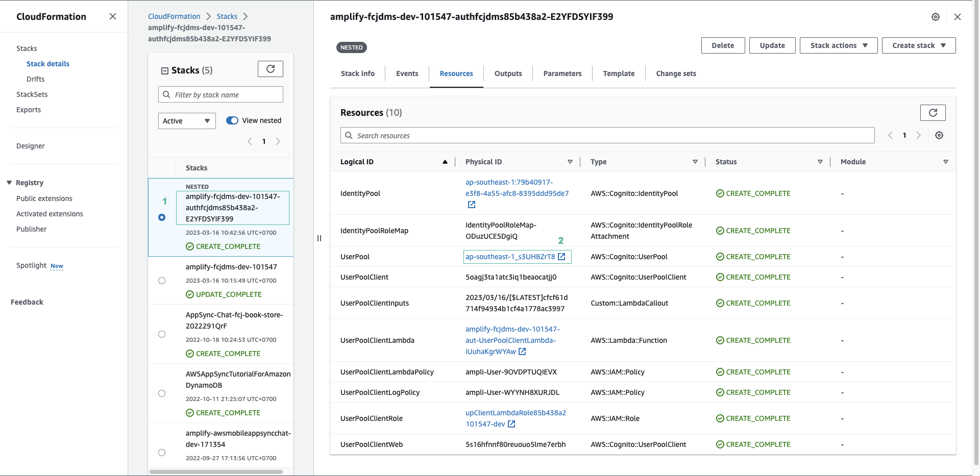Click the Update button
The image size is (980, 476).
(x=772, y=45)
